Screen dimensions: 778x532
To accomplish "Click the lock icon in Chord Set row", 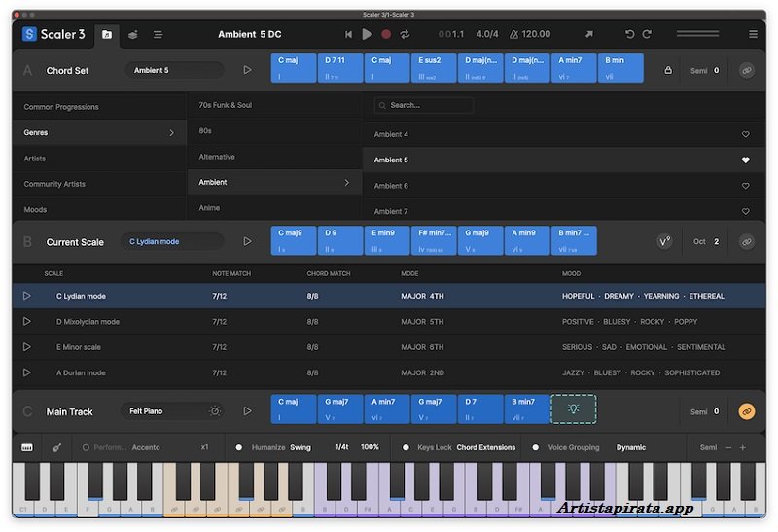I will (668, 70).
